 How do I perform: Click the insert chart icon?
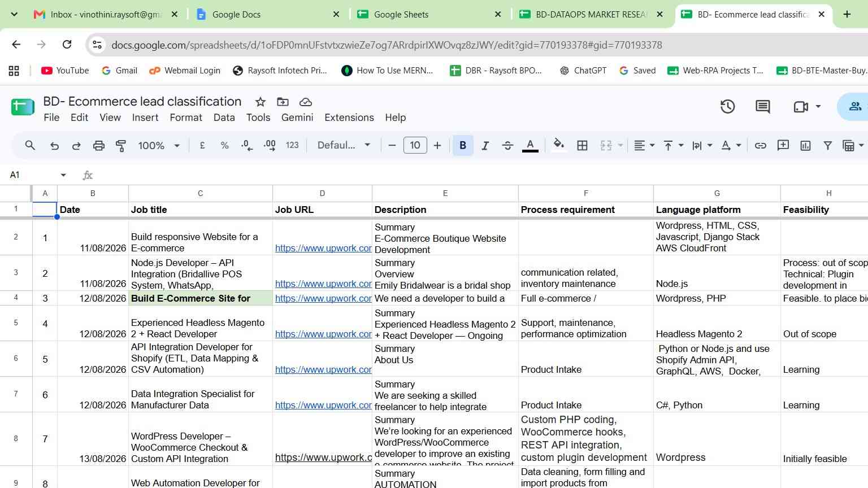(x=805, y=146)
